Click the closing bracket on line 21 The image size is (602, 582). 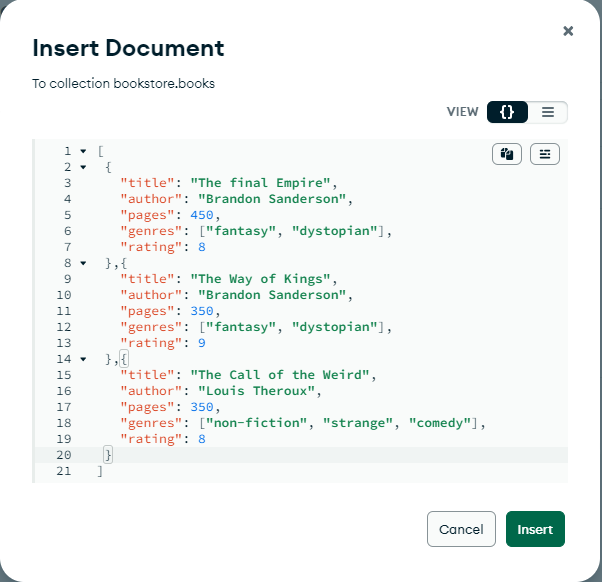pyautogui.click(x=100, y=471)
